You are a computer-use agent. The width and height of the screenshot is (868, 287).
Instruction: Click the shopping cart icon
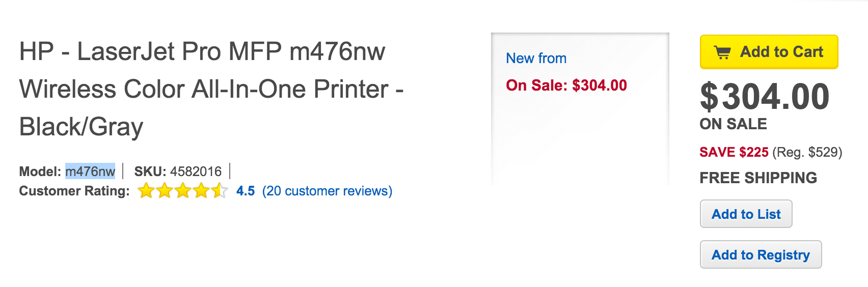pyautogui.click(x=722, y=52)
